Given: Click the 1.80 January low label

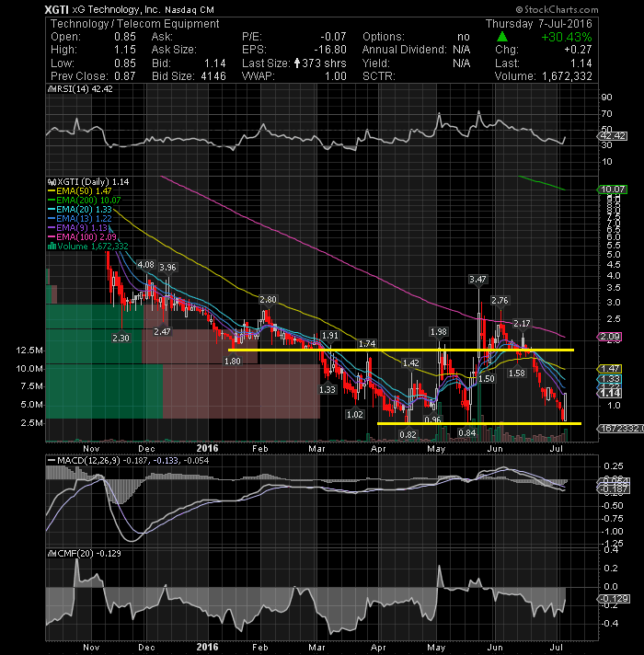Looking at the screenshot, I should click(x=232, y=362).
